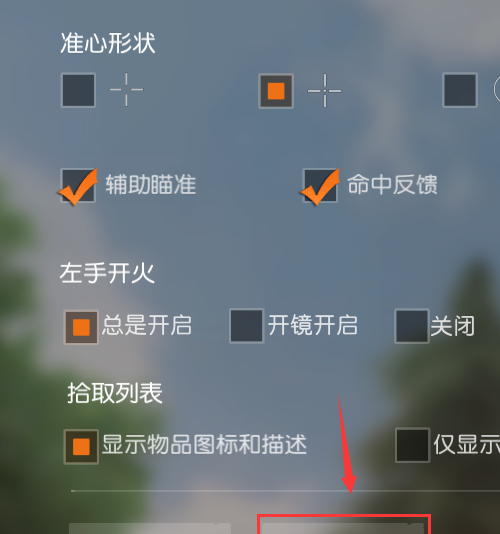Click the 左手开火 section heading
The image size is (500, 534).
pos(107,273)
